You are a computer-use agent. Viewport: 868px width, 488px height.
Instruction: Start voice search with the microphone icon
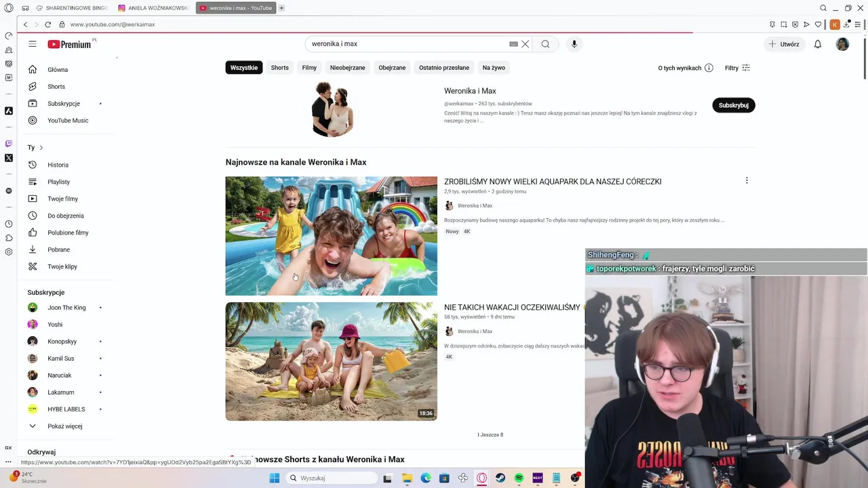(x=574, y=44)
